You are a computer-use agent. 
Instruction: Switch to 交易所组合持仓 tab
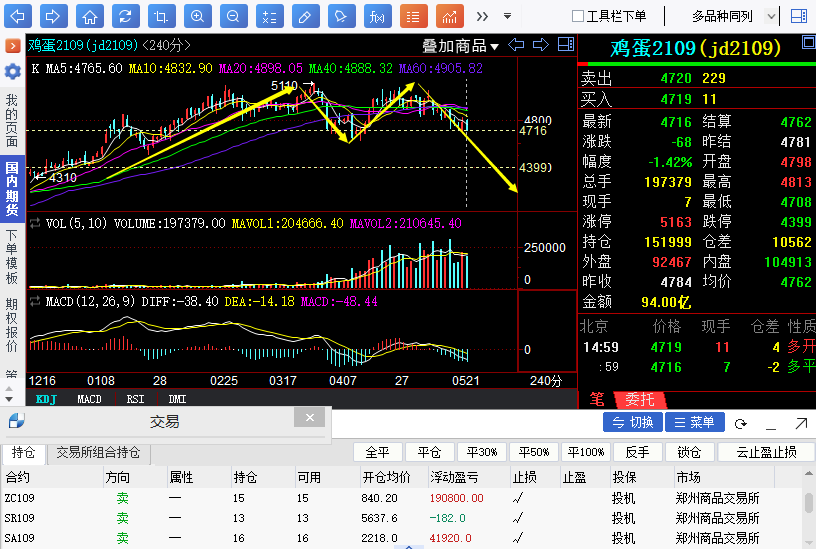coord(98,453)
